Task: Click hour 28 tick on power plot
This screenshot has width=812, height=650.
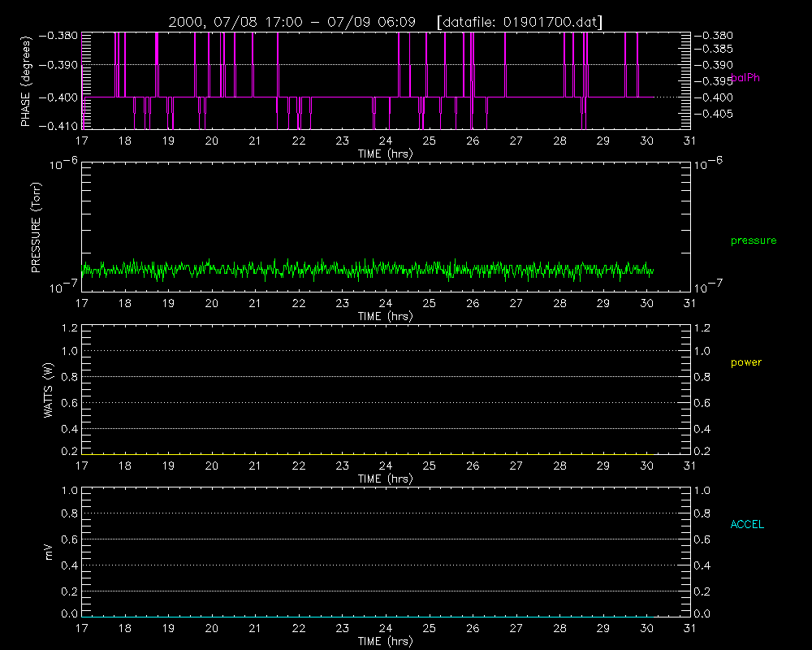Action: (559, 466)
